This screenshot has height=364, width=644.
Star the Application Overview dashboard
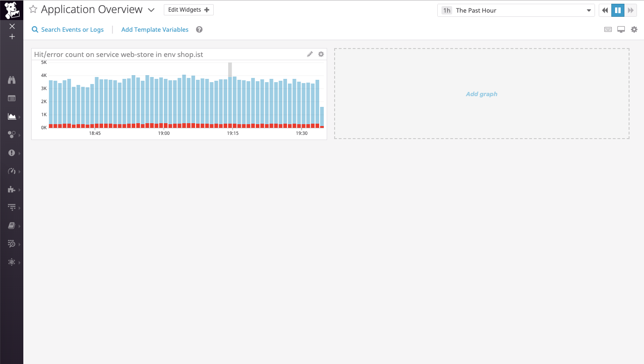coord(33,10)
